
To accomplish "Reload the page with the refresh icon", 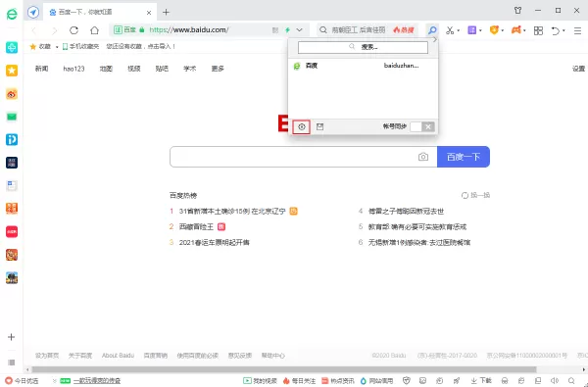I will point(73,30).
